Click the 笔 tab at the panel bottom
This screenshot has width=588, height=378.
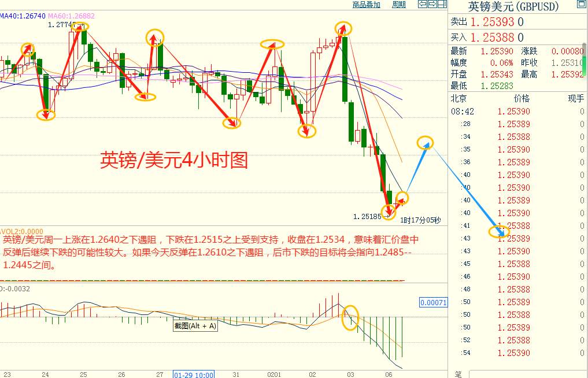[458, 374]
